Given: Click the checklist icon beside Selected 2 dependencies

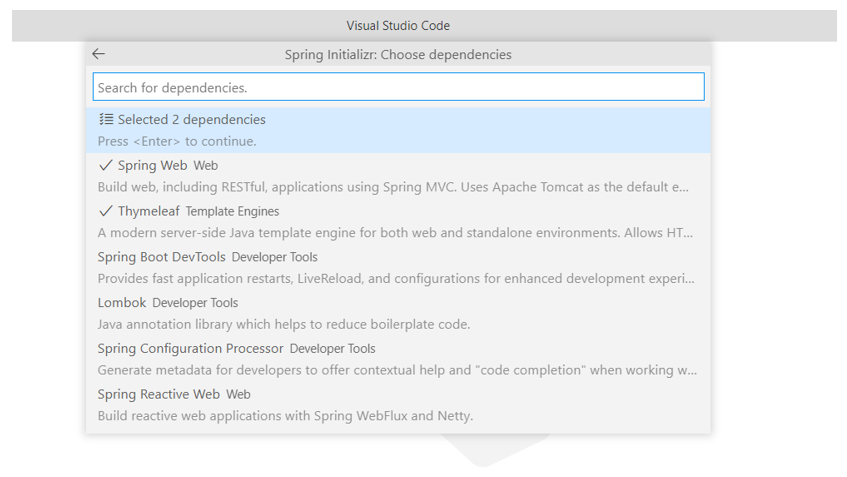Looking at the screenshot, I should pos(106,119).
